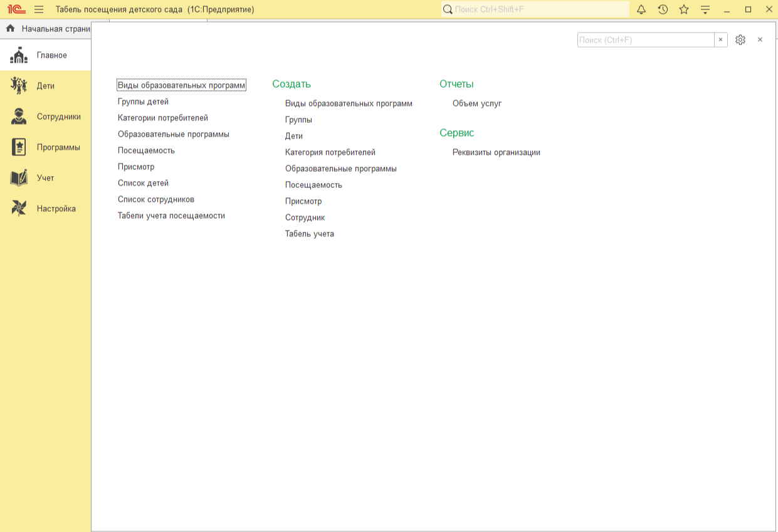Screen dimensions: 778x532
Task: Open Табели учета посещаемости link
Action: [x=171, y=216]
